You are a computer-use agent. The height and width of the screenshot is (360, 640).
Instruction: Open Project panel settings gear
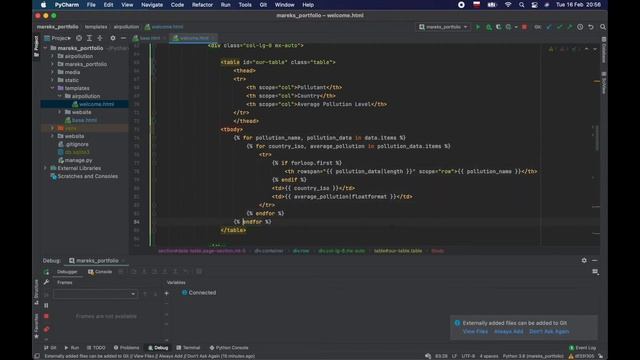click(113, 38)
